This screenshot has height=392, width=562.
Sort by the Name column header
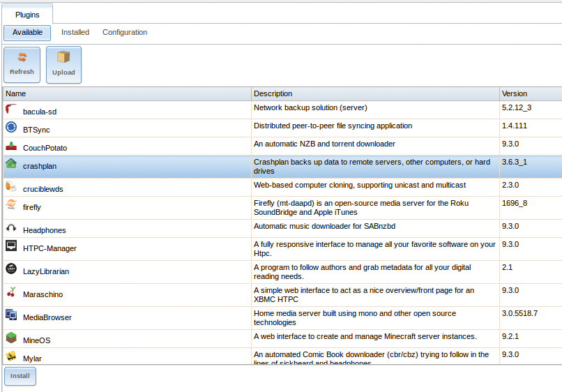coord(127,93)
